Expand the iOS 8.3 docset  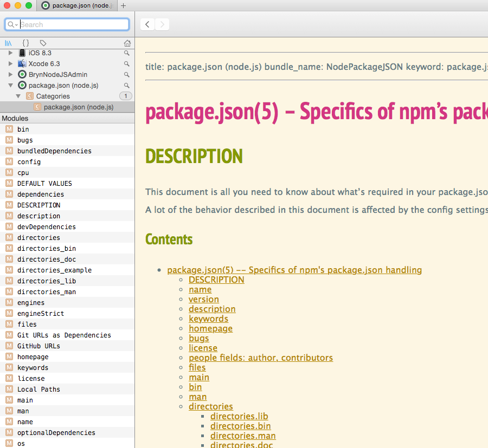pos(10,53)
